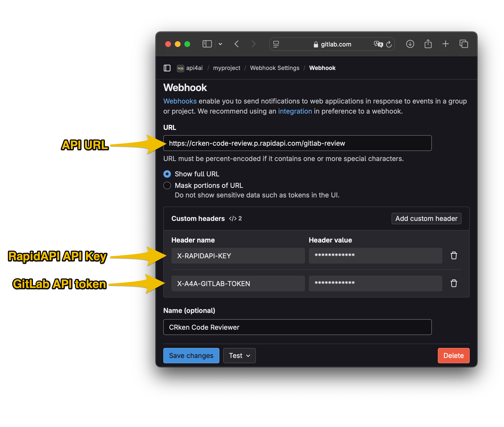Open page reader menu icon in address bar

pos(276,44)
